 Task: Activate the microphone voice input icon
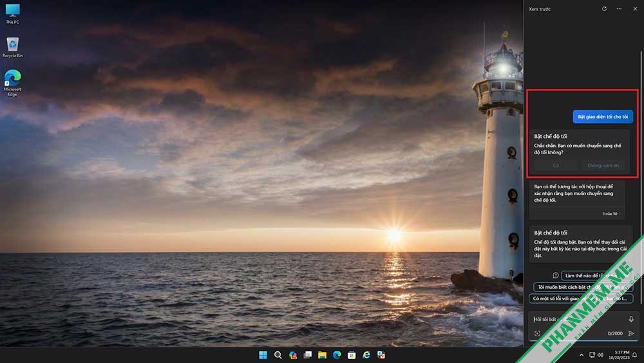[x=631, y=319]
